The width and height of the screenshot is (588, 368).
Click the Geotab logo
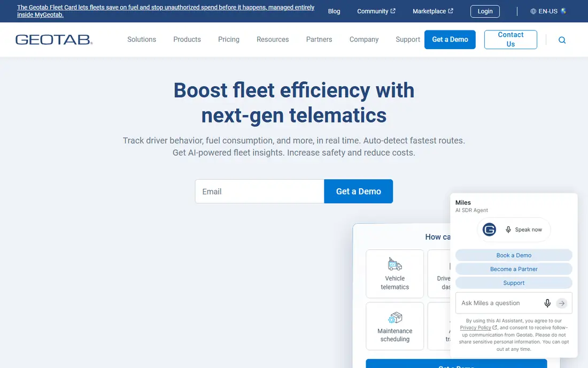point(54,40)
